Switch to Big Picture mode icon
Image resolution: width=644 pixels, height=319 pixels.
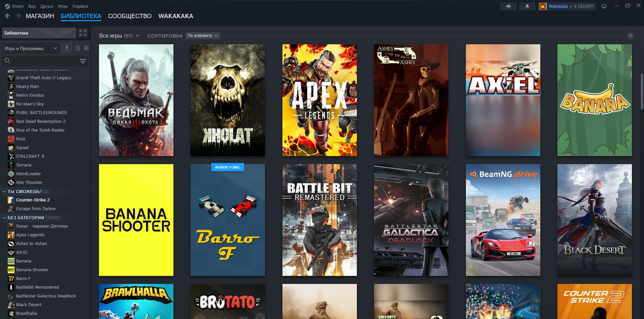click(604, 6)
